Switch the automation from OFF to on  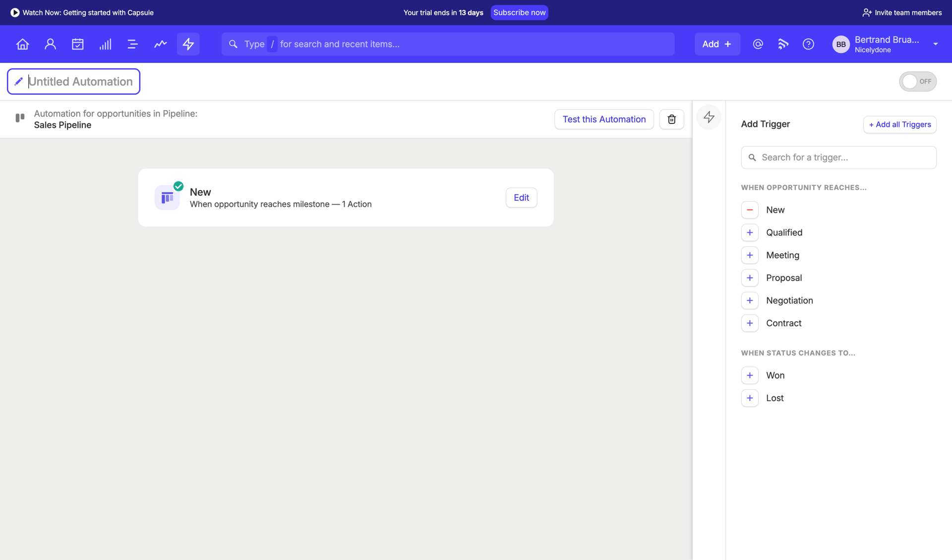917,81
